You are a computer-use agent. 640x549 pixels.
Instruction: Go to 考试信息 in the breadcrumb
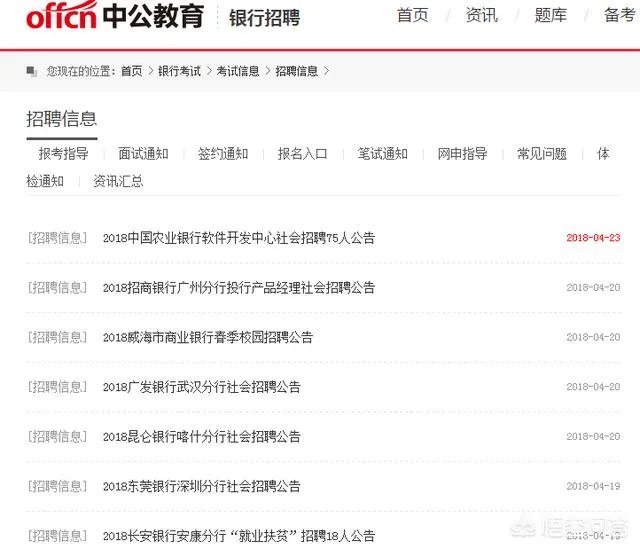coord(238,71)
